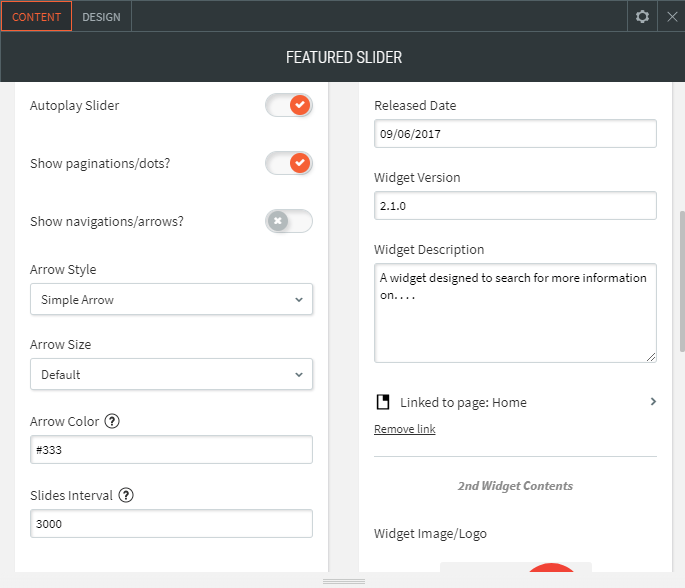The height and width of the screenshot is (588, 685).
Task: Expand the Linked to page chevron
Action: (x=653, y=402)
